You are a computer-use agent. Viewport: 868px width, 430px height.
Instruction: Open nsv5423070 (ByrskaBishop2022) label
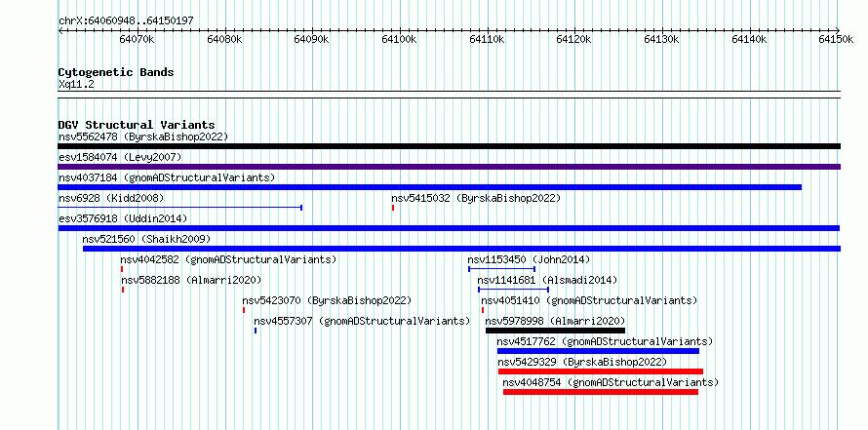(x=327, y=300)
